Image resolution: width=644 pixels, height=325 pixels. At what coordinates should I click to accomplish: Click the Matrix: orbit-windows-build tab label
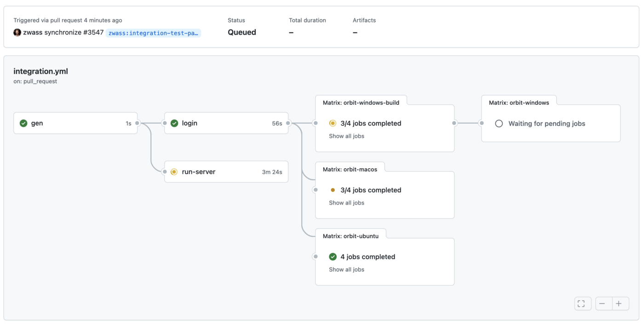point(361,103)
